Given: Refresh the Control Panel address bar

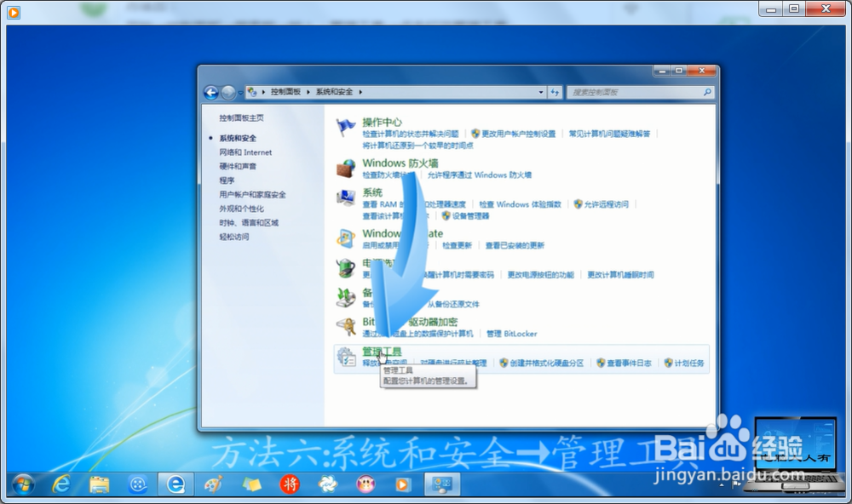Looking at the screenshot, I should (x=555, y=92).
